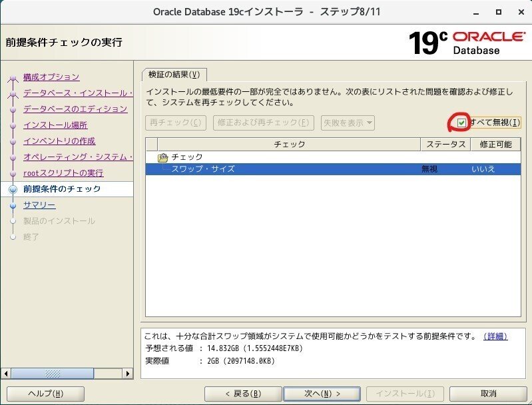Open the rootスクリプトの実行 step link

point(63,173)
